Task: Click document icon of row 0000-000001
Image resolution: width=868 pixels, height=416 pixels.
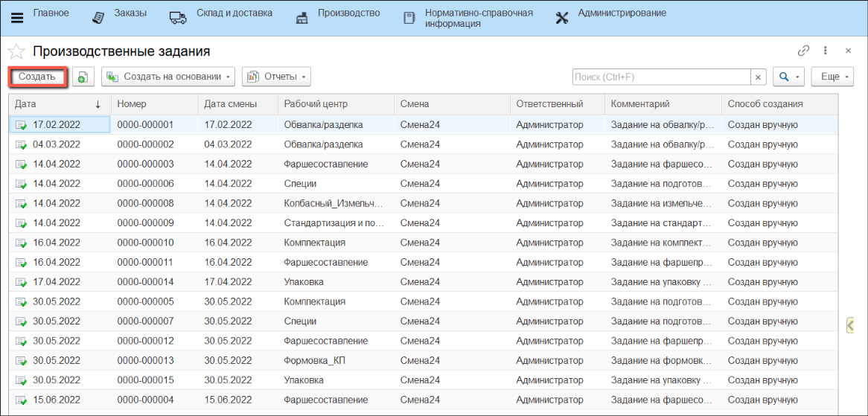Action: pos(21,125)
